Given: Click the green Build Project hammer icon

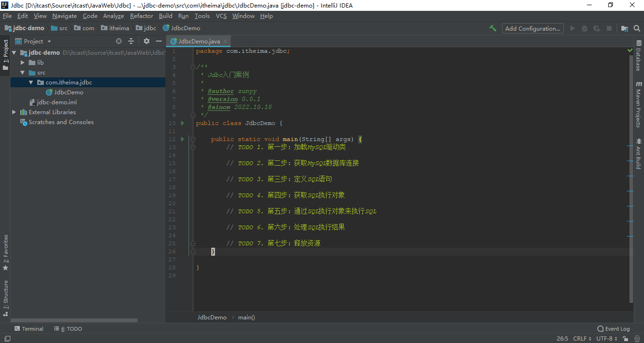Looking at the screenshot, I should point(493,28).
